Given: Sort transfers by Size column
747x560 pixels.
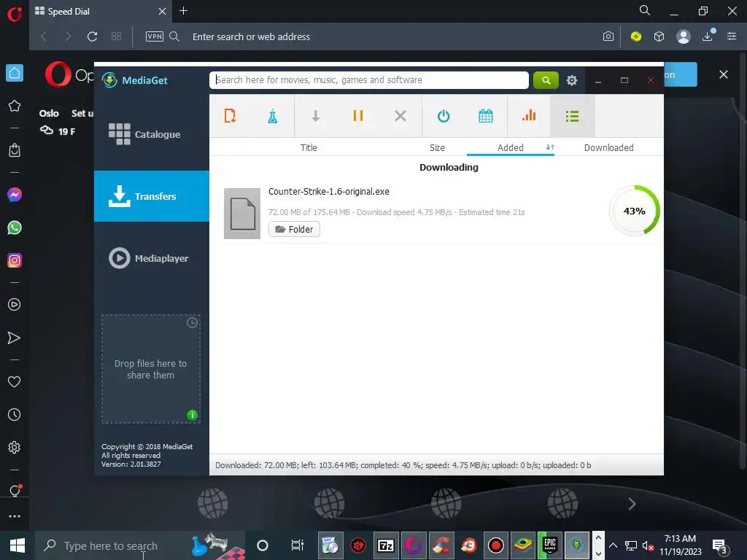Looking at the screenshot, I should tap(437, 147).
